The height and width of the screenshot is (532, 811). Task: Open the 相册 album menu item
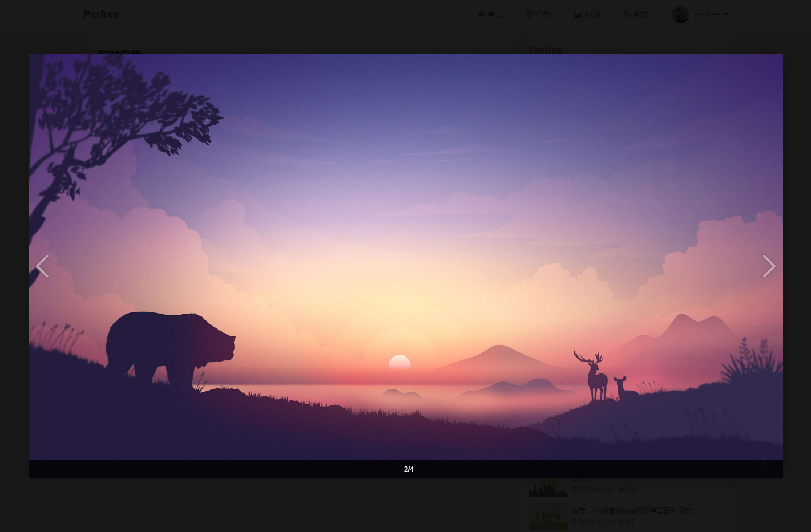click(x=587, y=14)
